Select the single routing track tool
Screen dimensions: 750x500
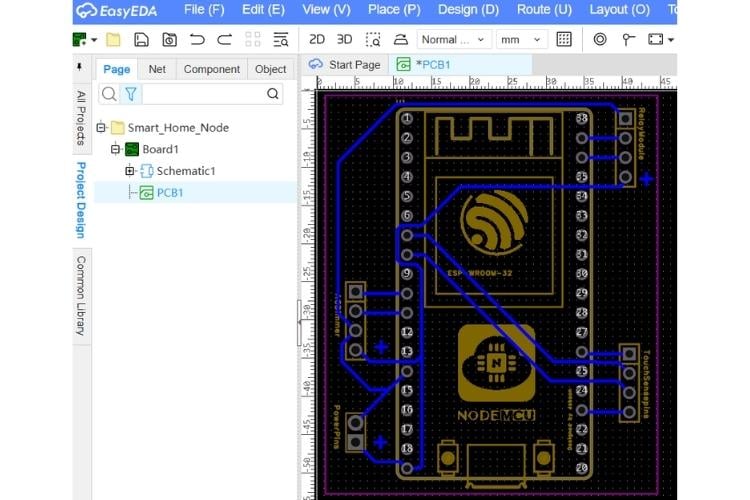click(628, 40)
